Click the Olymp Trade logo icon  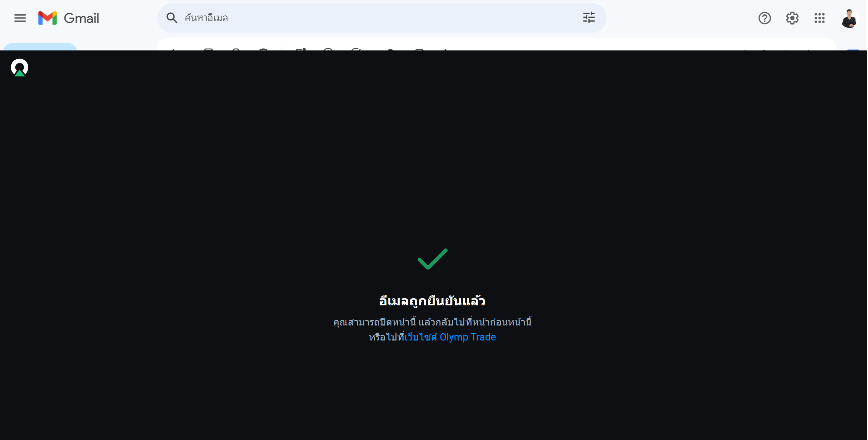19,67
